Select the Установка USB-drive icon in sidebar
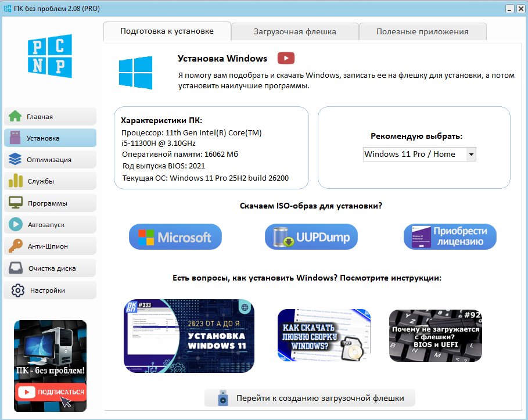The image size is (528, 420). (x=16, y=138)
